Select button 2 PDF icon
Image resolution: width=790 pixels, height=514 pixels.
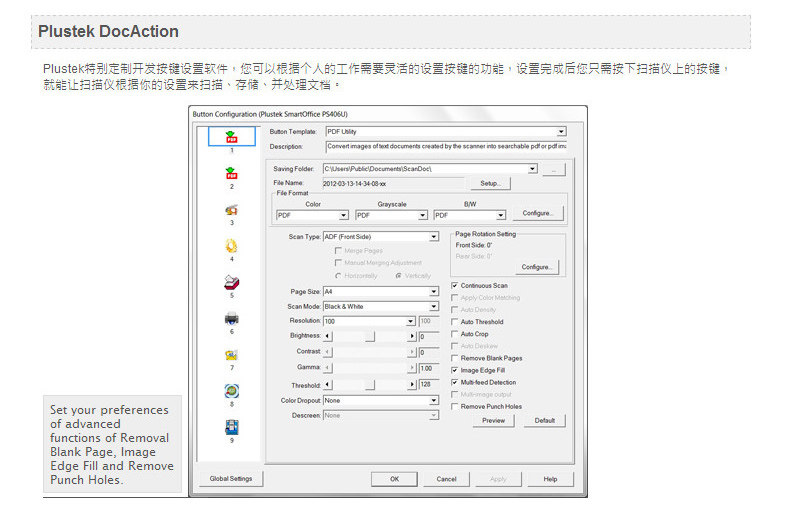(231, 173)
